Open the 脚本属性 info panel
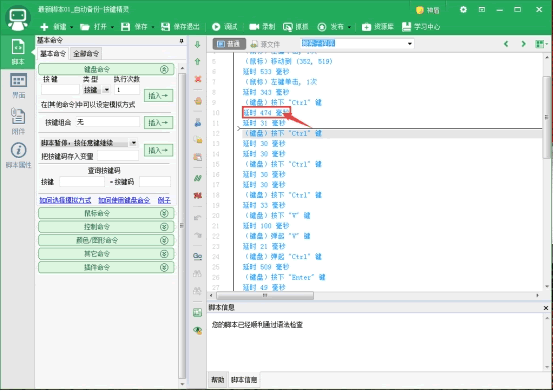553x391 pixels. (x=18, y=155)
